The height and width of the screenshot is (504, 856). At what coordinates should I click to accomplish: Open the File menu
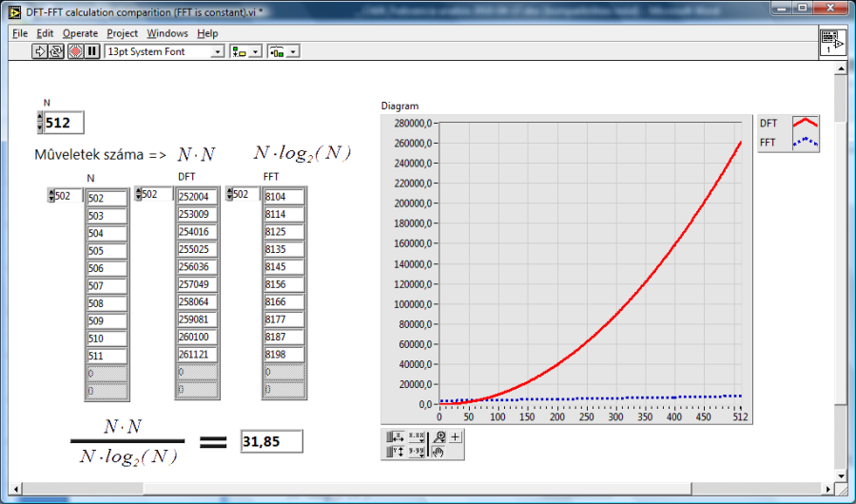tap(20, 33)
